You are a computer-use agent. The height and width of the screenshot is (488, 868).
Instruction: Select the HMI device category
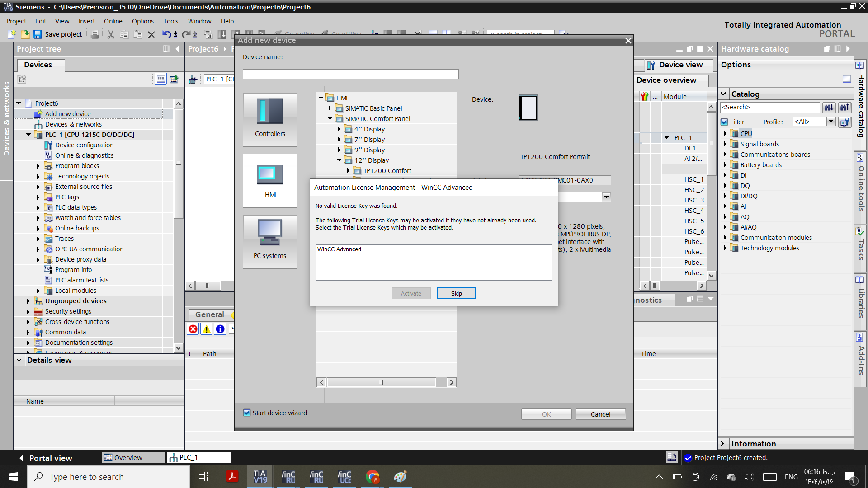pyautogui.click(x=270, y=181)
